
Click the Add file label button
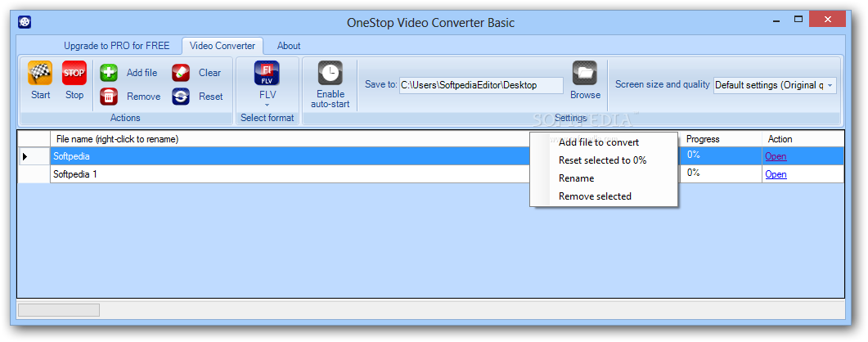click(x=142, y=73)
